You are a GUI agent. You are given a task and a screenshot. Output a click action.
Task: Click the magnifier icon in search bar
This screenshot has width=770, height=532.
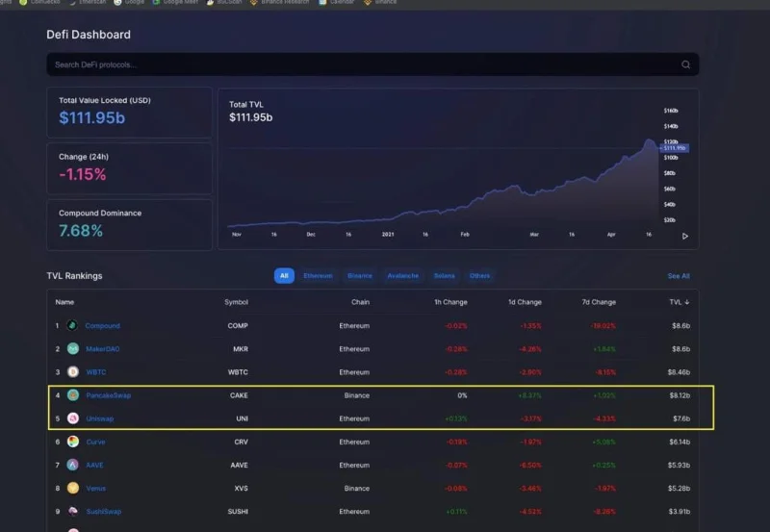685,64
